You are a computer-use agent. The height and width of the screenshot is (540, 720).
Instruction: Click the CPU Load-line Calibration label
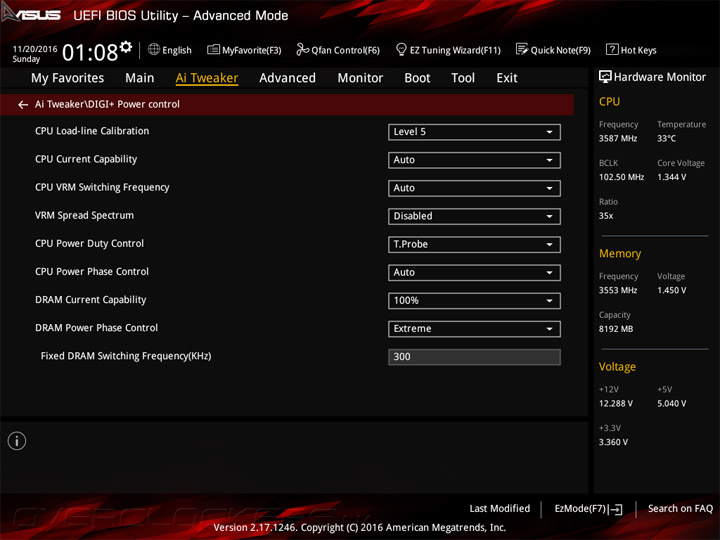pos(92,131)
